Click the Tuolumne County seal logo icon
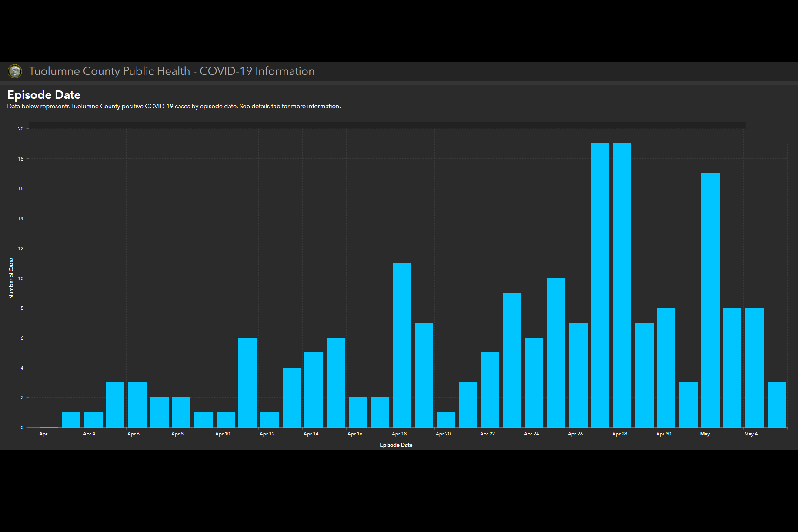This screenshot has width=798, height=532. [15, 71]
